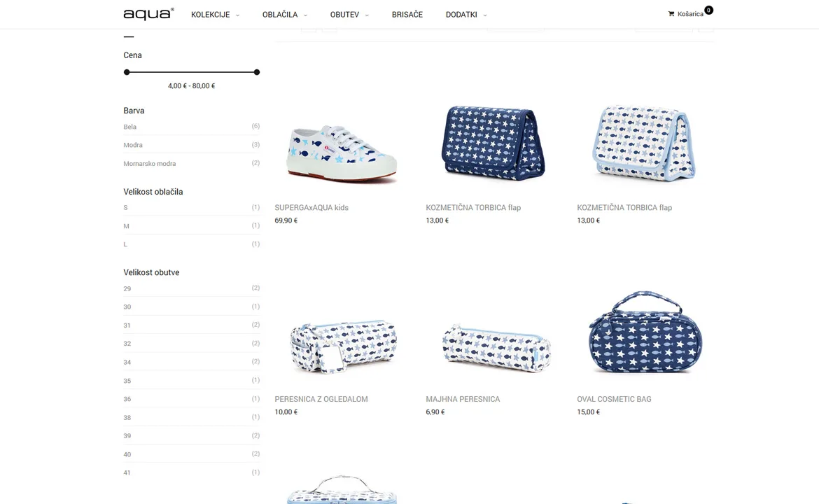Open MAJHNA PERESNICA product title
The height and width of the screenshot is (504, 819).
tap(463, 399)
